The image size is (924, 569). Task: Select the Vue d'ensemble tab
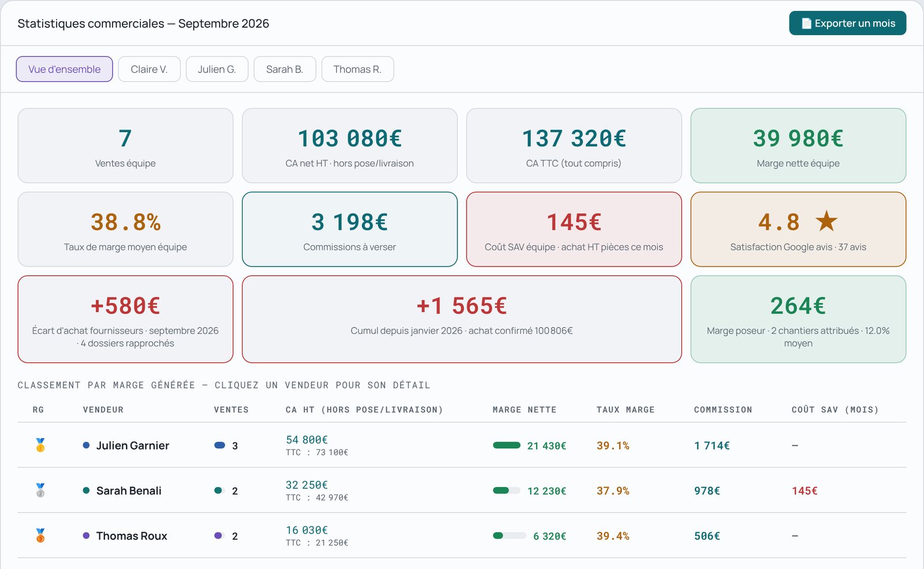click(64, 69)
